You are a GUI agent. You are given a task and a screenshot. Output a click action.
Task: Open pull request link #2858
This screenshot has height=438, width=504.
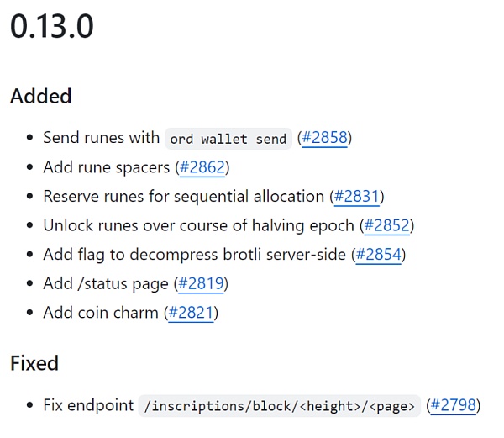point(325,138)
